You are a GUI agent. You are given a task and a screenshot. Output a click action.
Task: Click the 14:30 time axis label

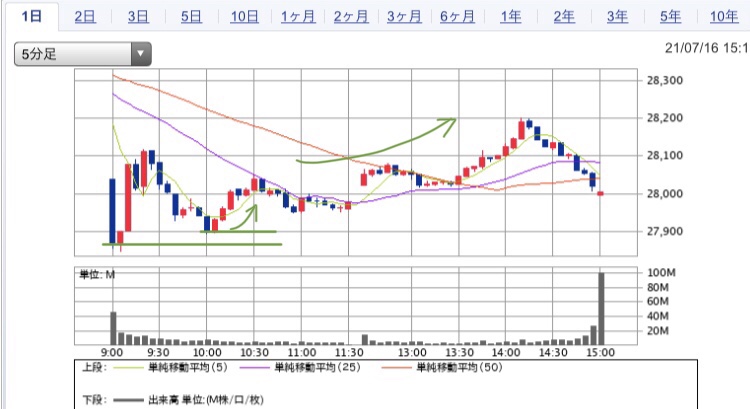point(553,353)
